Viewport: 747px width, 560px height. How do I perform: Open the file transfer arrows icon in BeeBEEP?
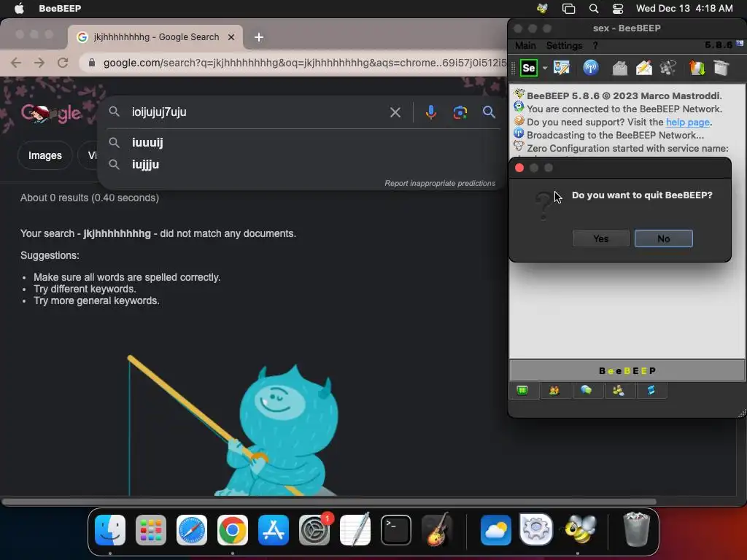pyautogui.click(x=697, y=68)
